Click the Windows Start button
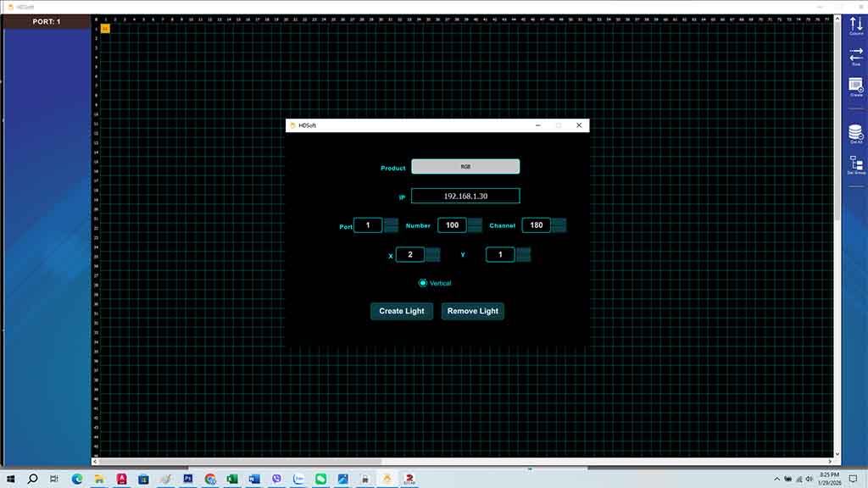The height and width of the screenshot is (488, 868). pyautogui.click(x=11, y=479)
